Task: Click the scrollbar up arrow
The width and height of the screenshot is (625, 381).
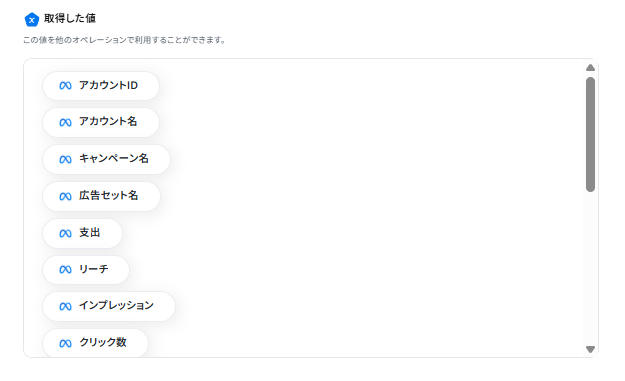Action: pos(590,68)
